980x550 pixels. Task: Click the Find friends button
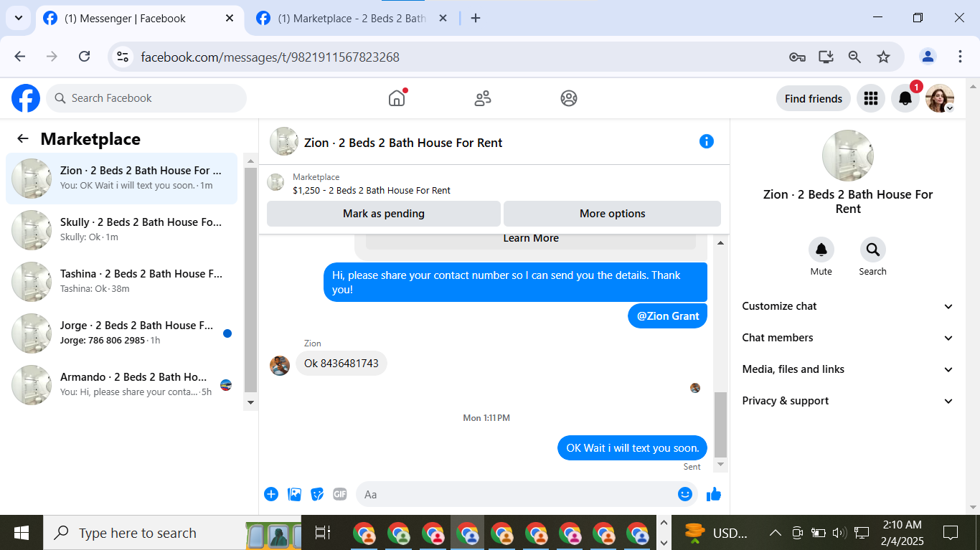click(x=814, y=98)
